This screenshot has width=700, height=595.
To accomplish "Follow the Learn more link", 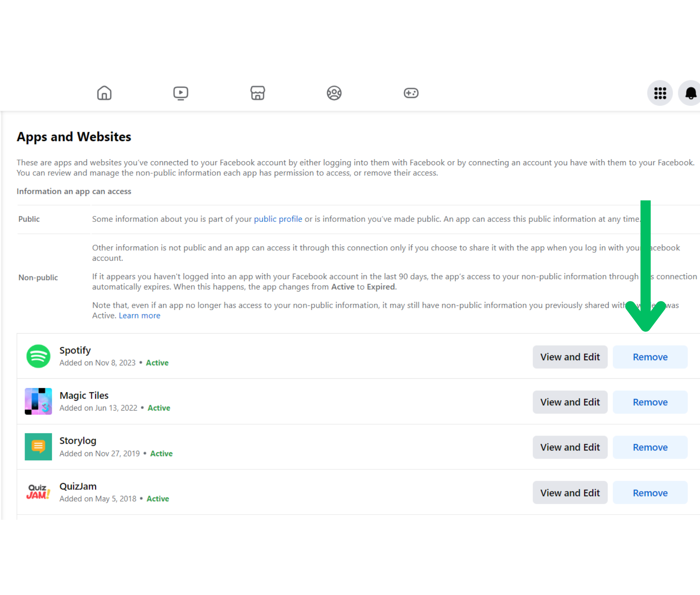I will coord(139,316).
